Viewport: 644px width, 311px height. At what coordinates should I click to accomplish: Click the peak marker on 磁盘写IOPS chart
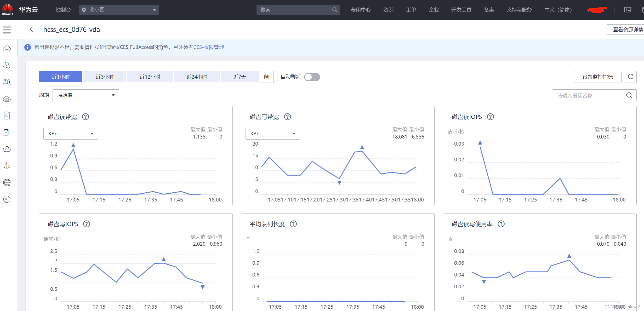coord(164,259)
